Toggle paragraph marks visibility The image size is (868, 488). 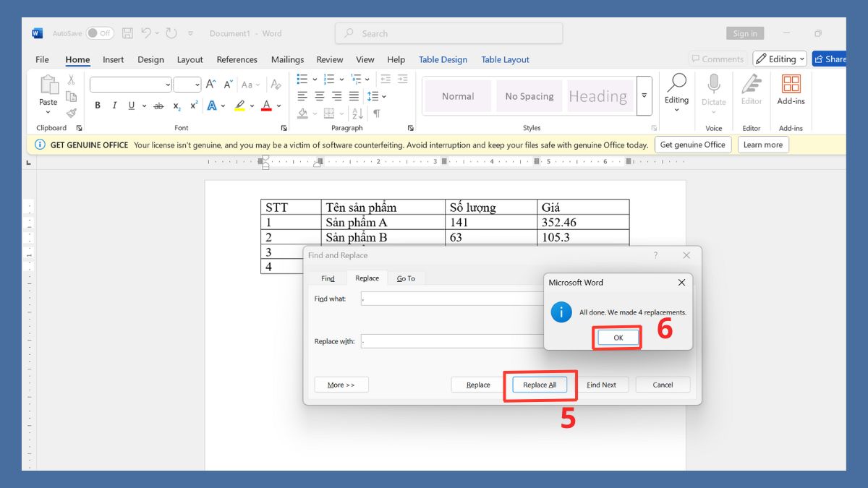coord(376,114)
